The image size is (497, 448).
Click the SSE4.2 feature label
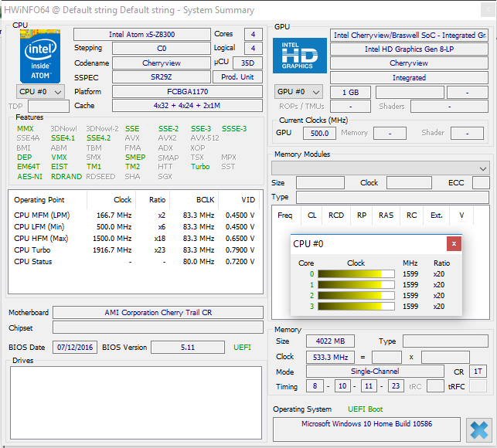click(x=99, y=138)
